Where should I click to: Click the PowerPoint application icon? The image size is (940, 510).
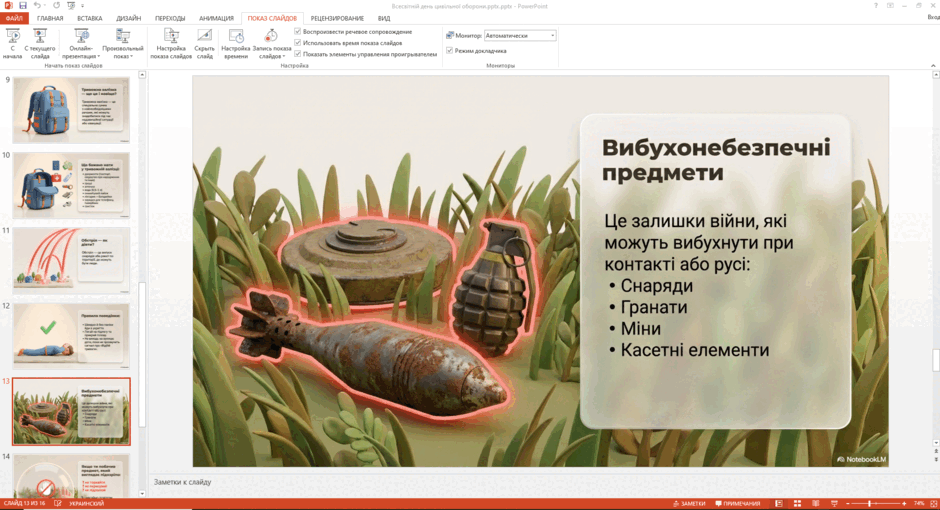tap(8, 6)
